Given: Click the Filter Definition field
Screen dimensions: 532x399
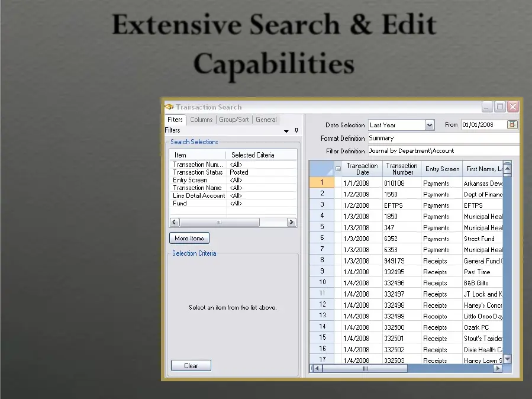Looking at the screenshot, I should [444, 150].
